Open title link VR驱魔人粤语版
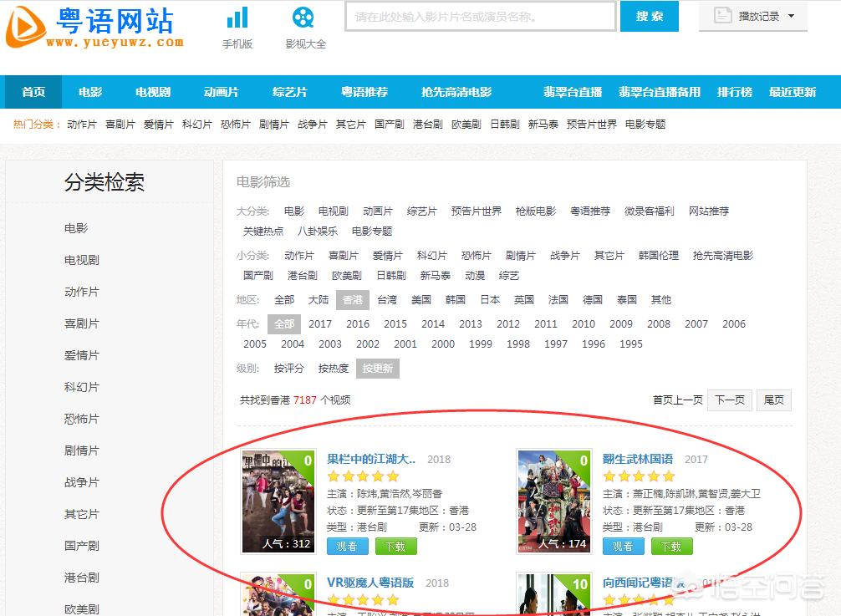This screenshot has width=841, height=616. pos(370,583)
